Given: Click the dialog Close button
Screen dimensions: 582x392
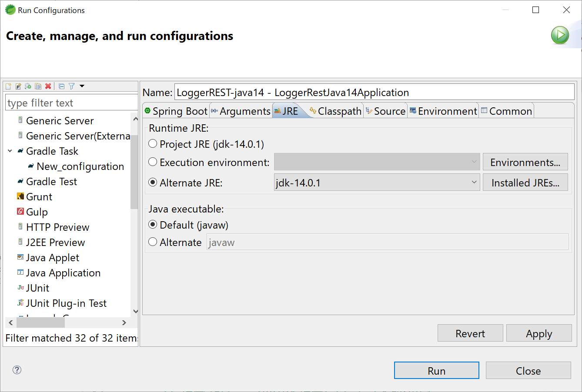Looking at the screenshot, I should 528,371.
